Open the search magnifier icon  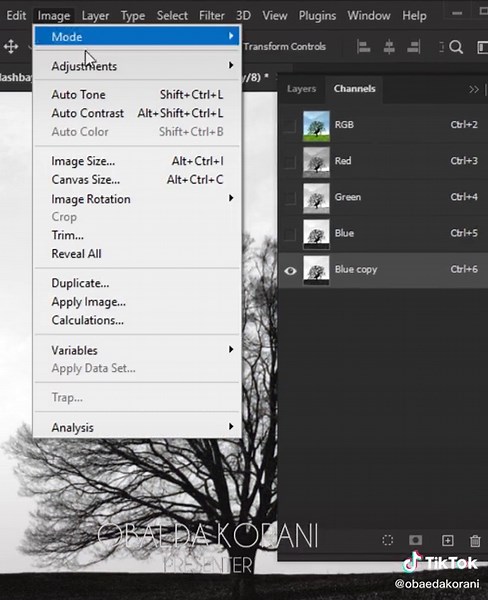click(x=456, y=47)
